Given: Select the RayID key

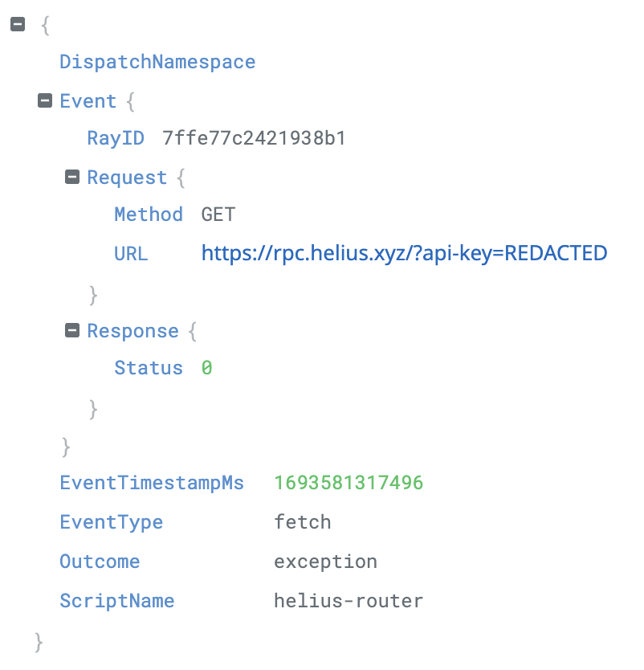Looking at the screenshot, I should [116, 138].
